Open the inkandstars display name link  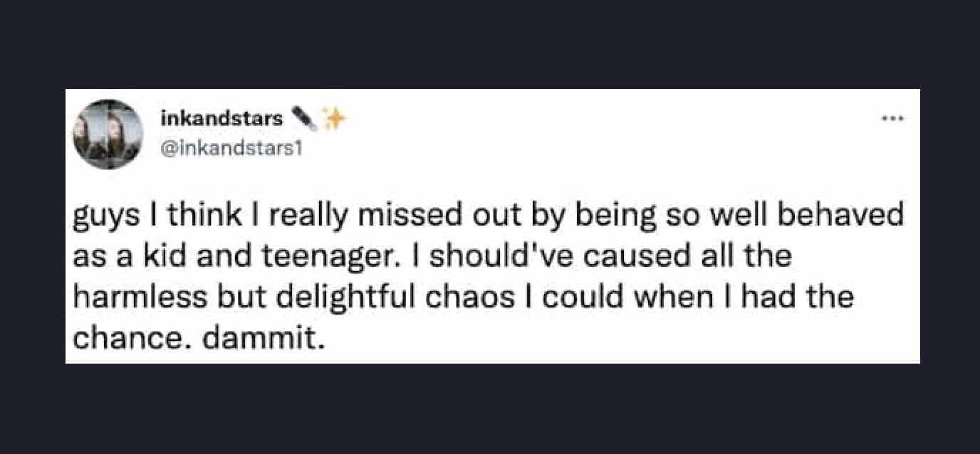point(221,118)
